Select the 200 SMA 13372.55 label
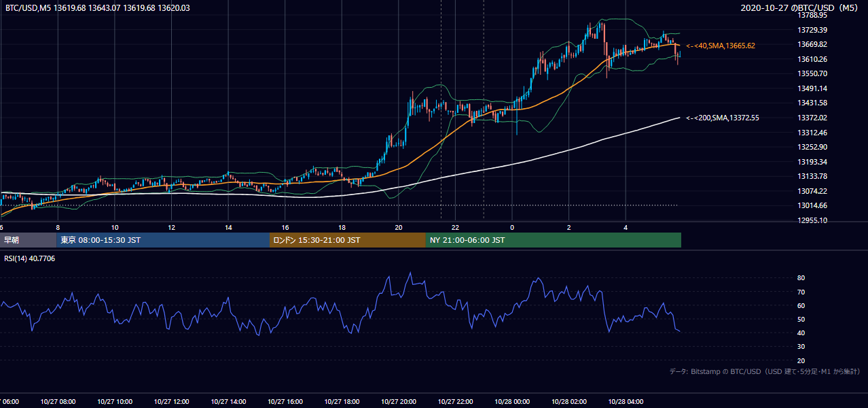This screenshot has height=408, width=868. (723, 118)
